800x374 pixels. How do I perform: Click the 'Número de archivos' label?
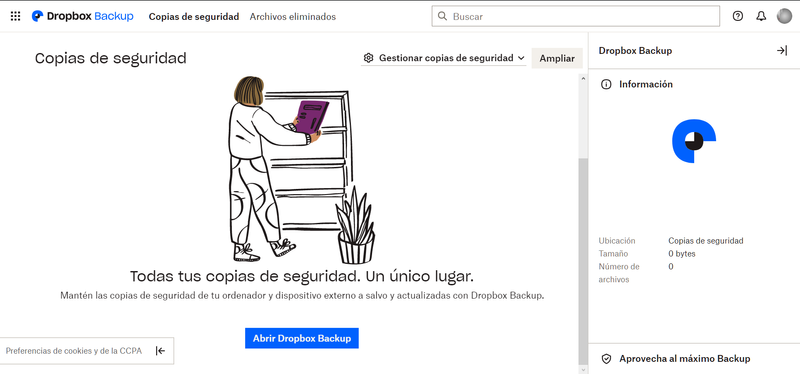(619, 273)
